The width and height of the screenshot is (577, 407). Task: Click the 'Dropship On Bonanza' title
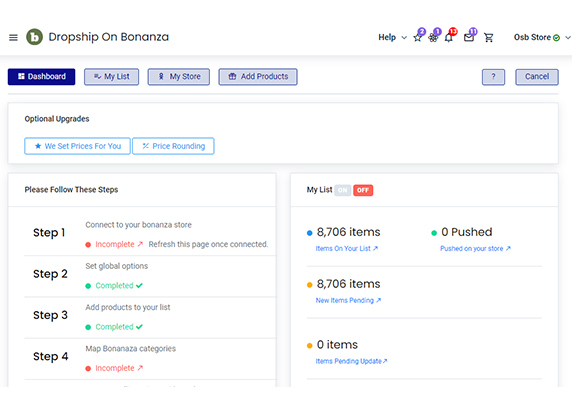tap(109, 37)
